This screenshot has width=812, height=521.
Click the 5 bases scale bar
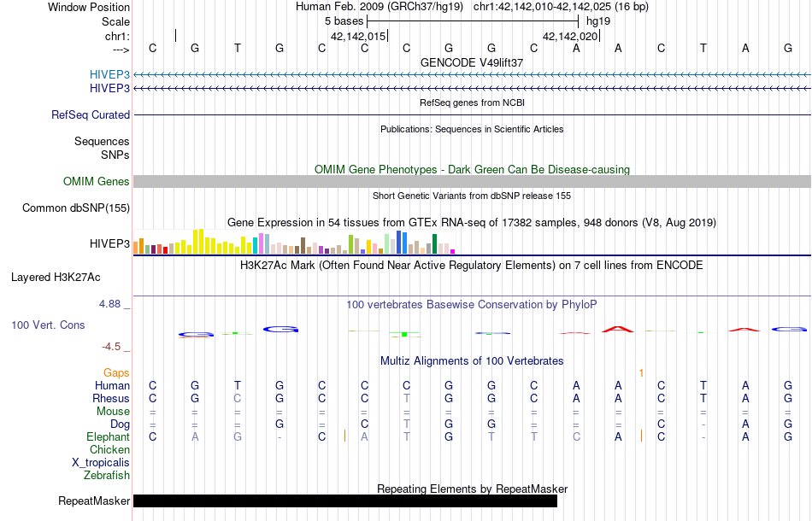pos(473,21)
